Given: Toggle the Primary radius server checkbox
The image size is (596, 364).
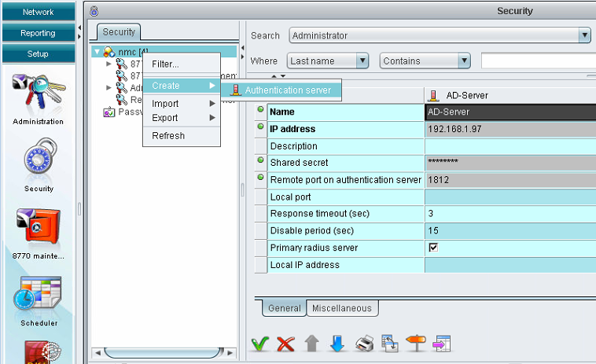Looking at the screenshot, I should click(x=433, y=248).
